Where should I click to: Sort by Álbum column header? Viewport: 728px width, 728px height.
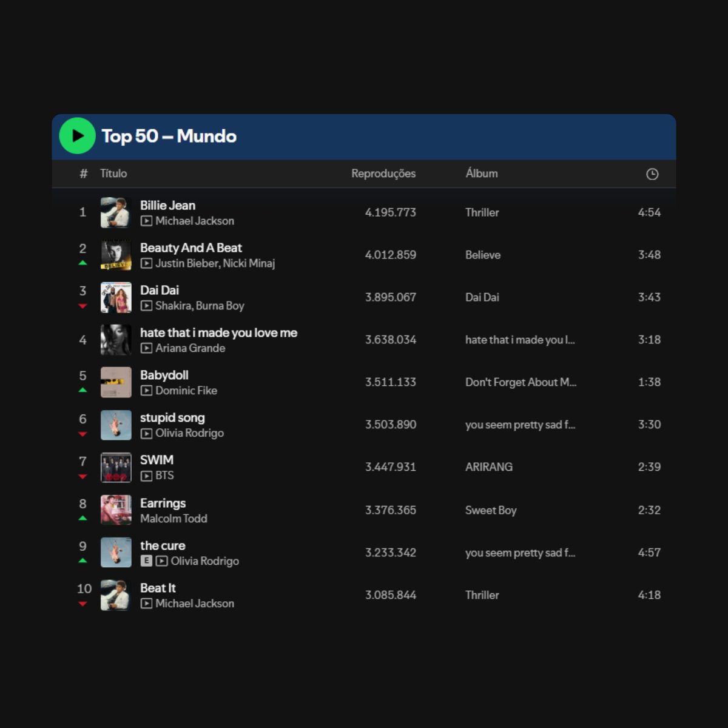click(x=482, y=174)
